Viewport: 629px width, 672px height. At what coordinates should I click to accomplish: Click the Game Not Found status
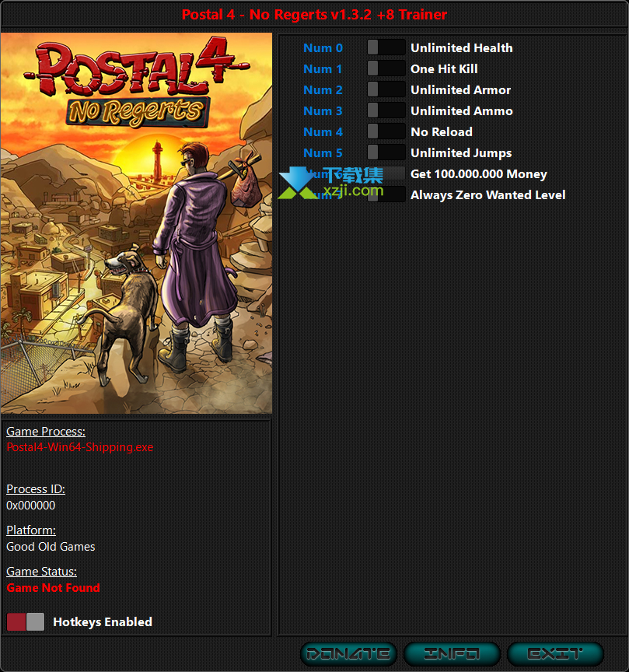[53, 588]
